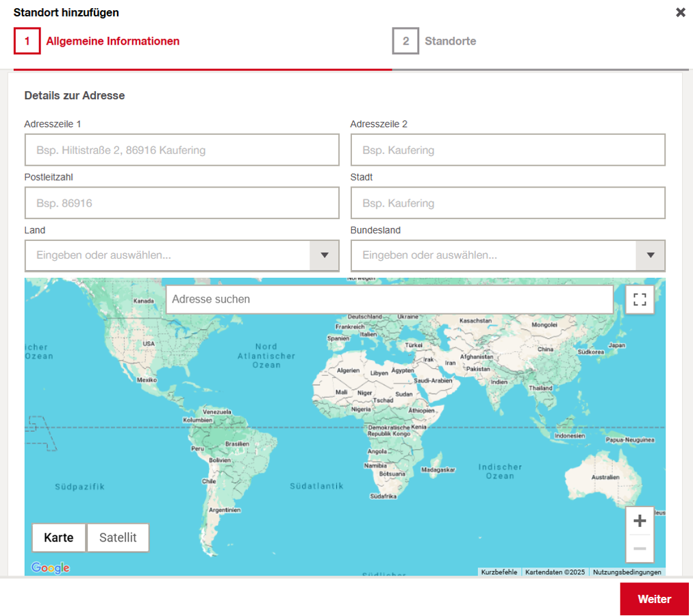Screen dimensions: 693x616
Task: Click the step number 2 box
Action: [405, 41]
